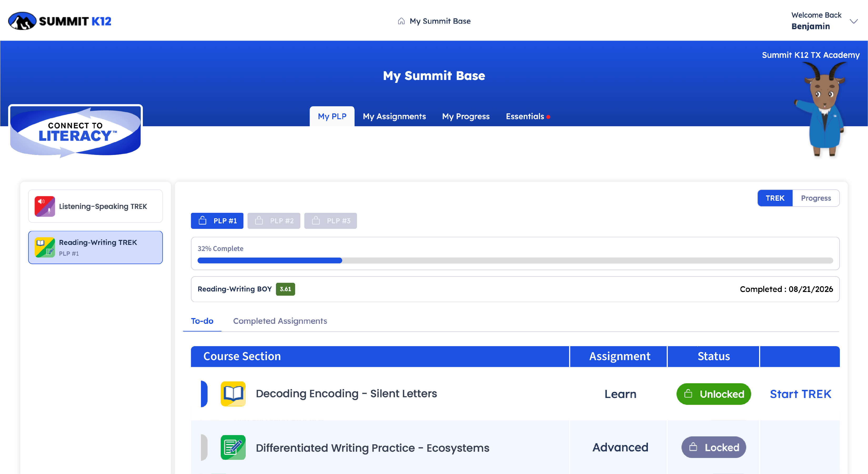The height and width of the screenshot is (474, 868).
Task: Click the Start TREK link
Action: tap(800, 394)
